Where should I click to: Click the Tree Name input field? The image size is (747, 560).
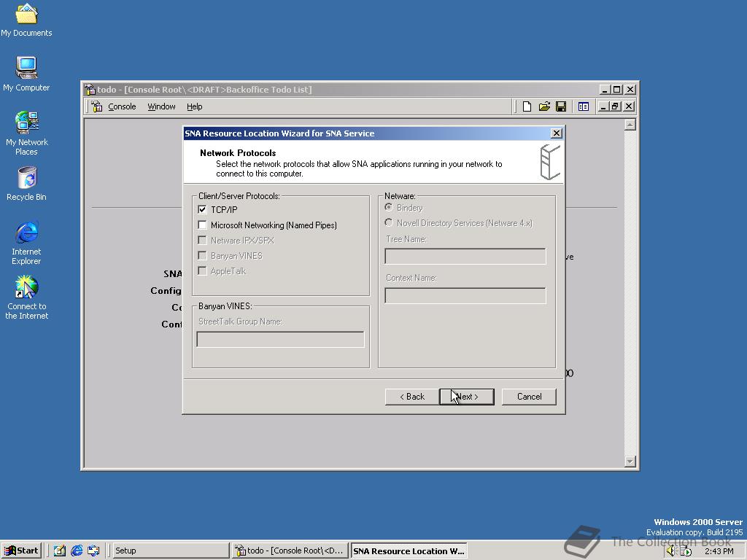coord(465,256)
